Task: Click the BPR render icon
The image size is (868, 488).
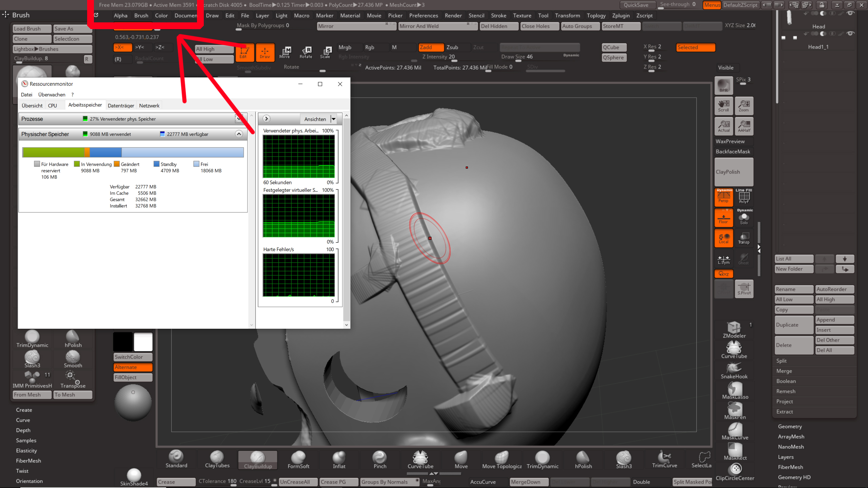Action: click(x=724, y=85)
